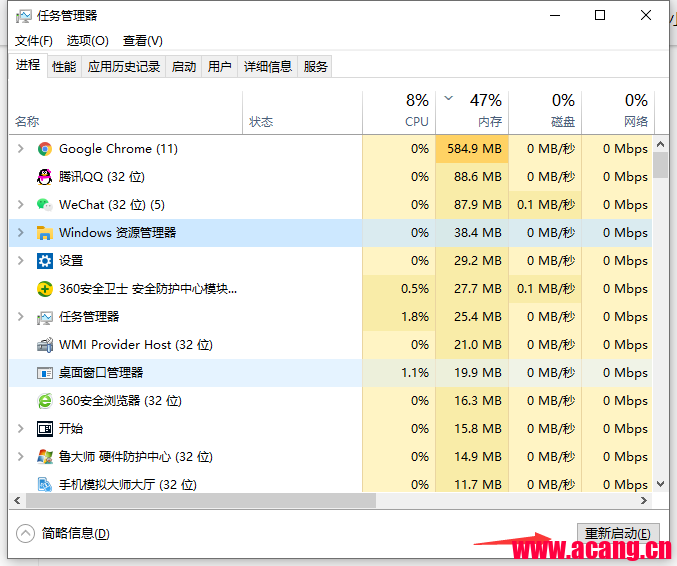Sort by the 磁盘 column header
The height and width of the screenshot is (566, 677).
[545, 113]
